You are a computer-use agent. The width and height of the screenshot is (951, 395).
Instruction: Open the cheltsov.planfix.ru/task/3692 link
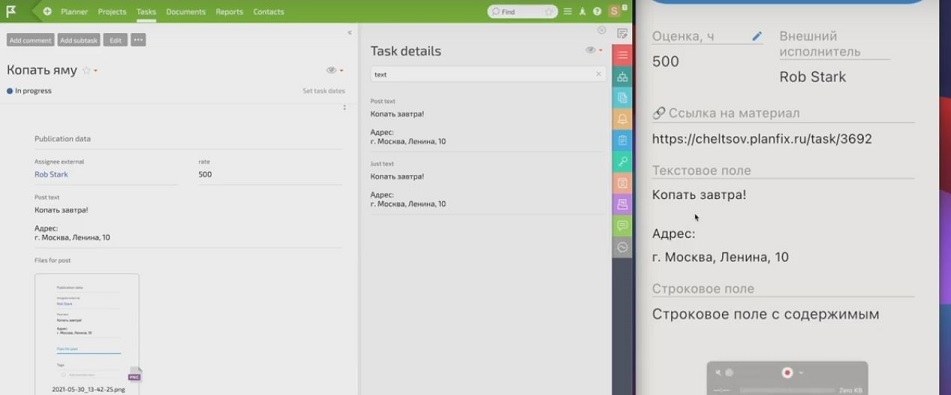pos(762,139)
